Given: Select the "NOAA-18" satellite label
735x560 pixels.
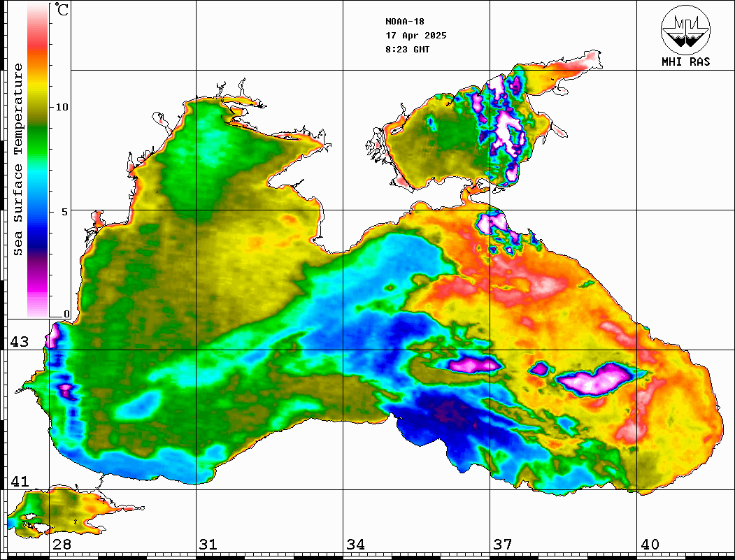Looking at the screenshot, I should (x=404, y=22).
